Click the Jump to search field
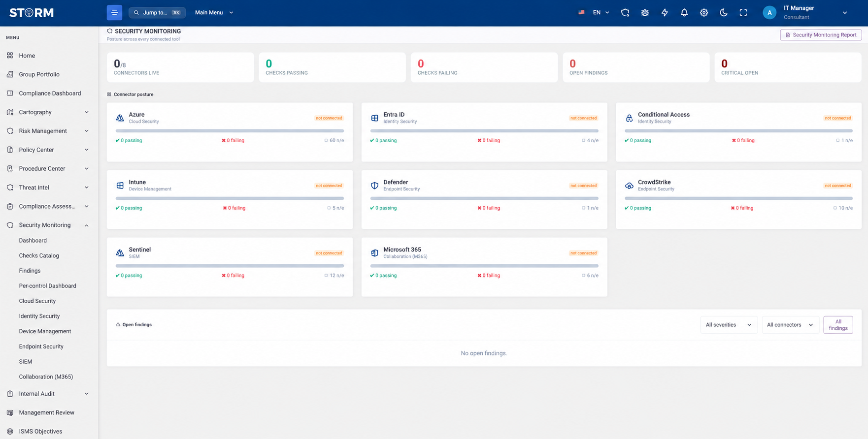Screen dimensions: 868x439 pos(157,13)
